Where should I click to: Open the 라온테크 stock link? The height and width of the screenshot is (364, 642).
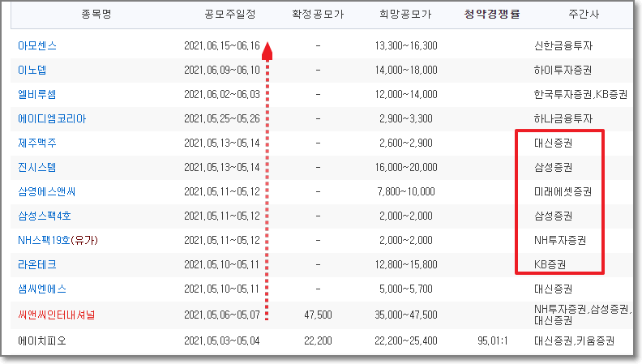pyautogui.click(x=37, y=264)
